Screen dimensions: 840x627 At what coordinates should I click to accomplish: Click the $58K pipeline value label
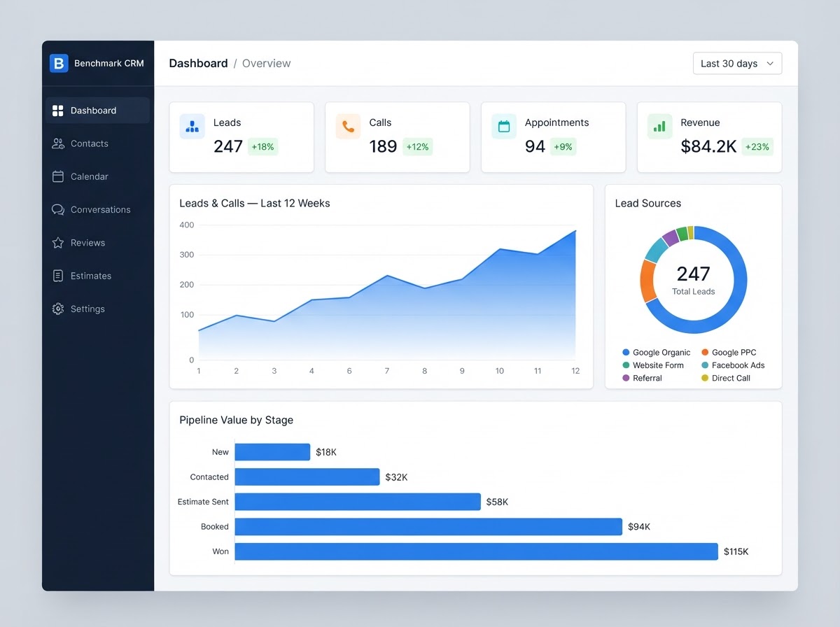click(497, 502)
